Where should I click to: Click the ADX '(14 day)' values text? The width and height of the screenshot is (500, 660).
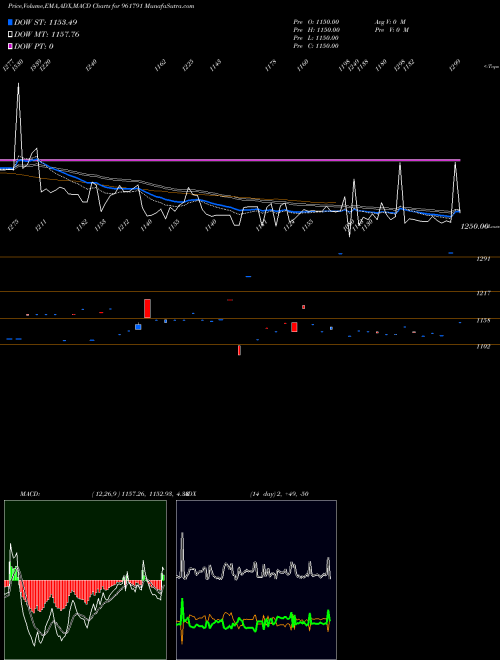pos(279,494)
